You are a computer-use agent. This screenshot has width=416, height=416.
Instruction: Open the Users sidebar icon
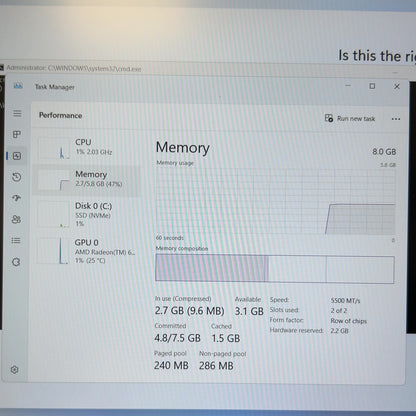tap(16, 219)
